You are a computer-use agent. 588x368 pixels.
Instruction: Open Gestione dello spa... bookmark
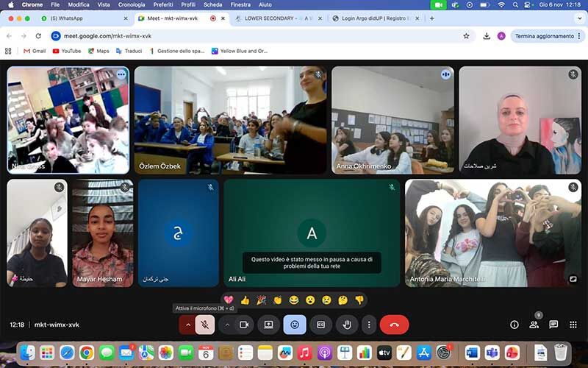tap(177, 51)
